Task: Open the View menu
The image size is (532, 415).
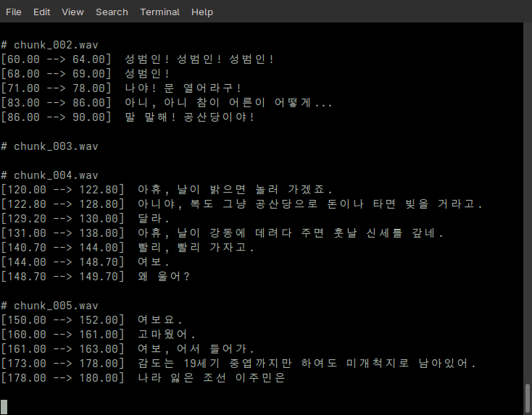Action: [72, 12]
